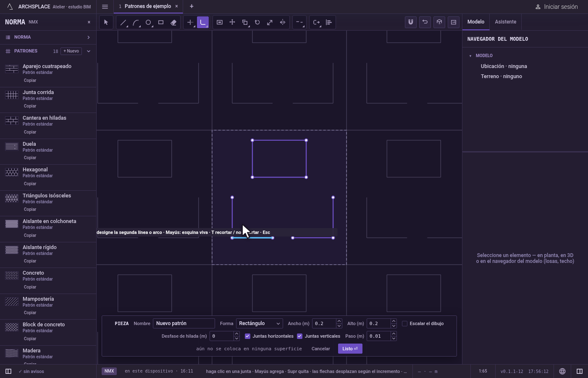Open the Forma Rectángulo dropdown
This screenshot has height=378, width=588.
tap(259, 323)
